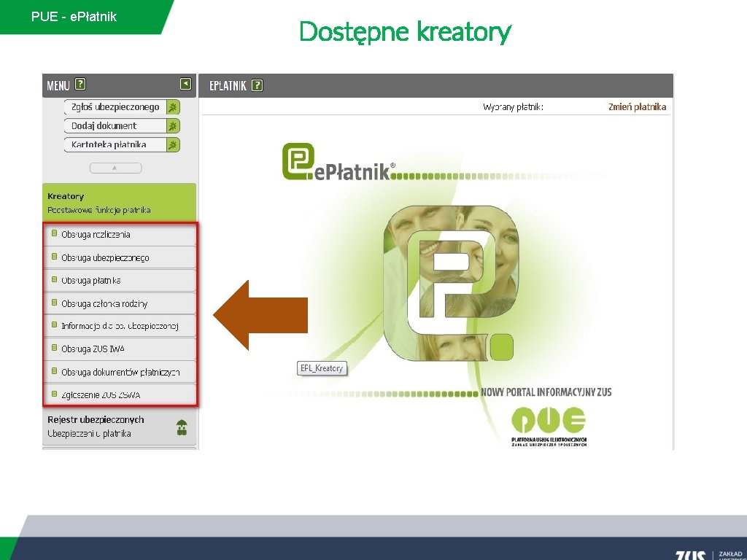Image resolution: width=747 pixels, height=560 pixels.
Task: Open Kartoteka płatnika shortcut
Action: tap(115, 145)
